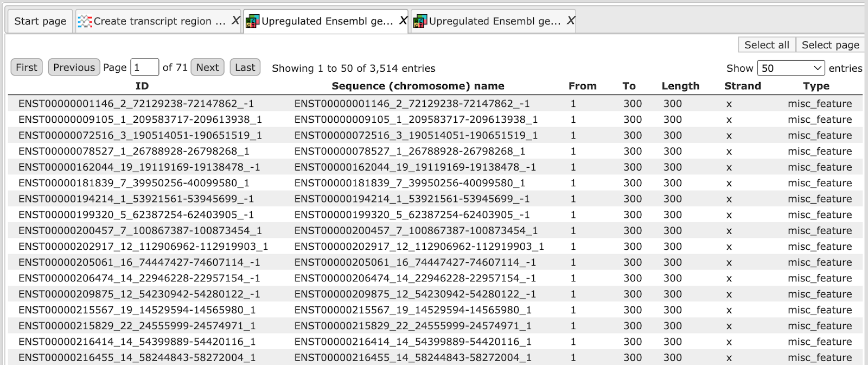The width and height of the screenshot is (868, 365).
Task: Select ID ENST00000009105_1_209583717-209613938_1
Action: 140,119
